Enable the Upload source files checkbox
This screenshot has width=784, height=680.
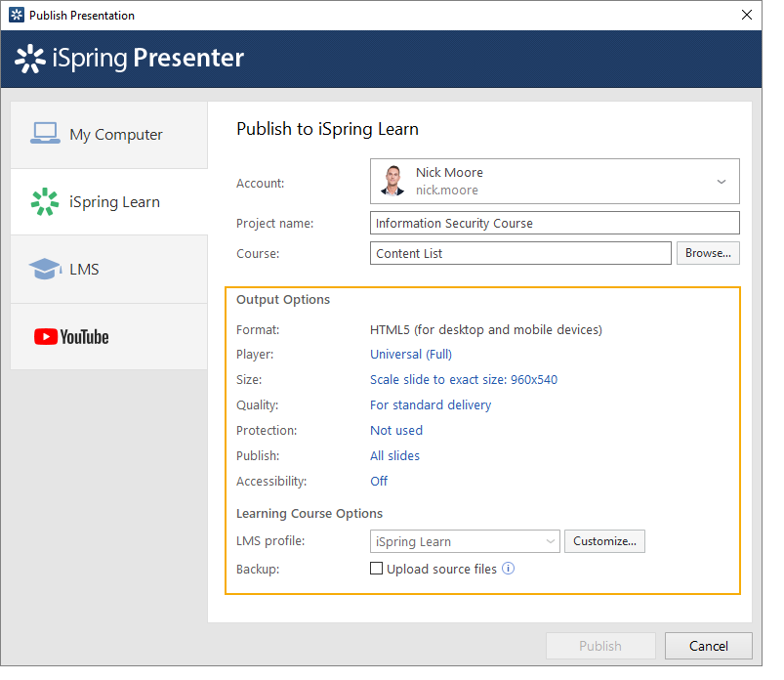[x=376, y=569]
